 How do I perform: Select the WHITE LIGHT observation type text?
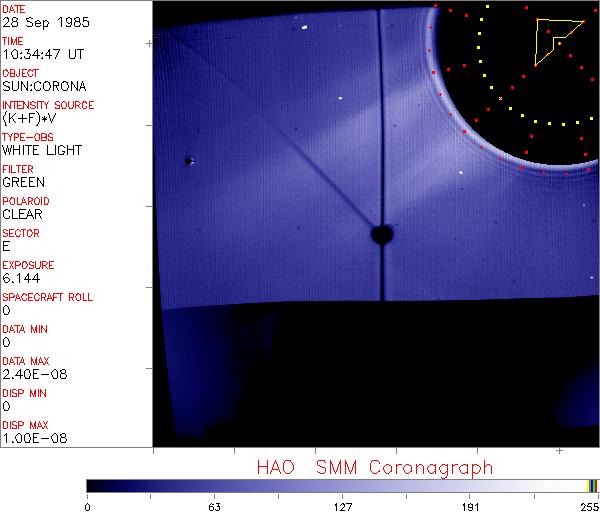(x=42, y=151)
